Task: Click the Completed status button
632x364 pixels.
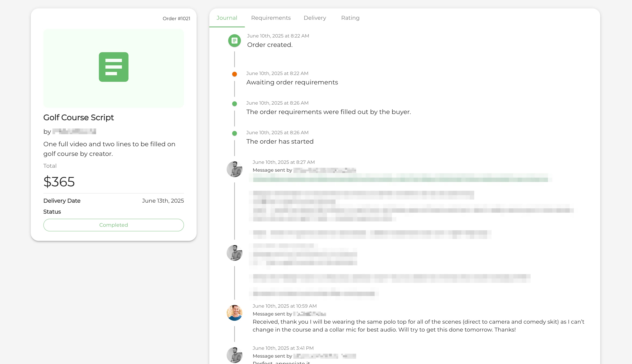Action: tap(114, 225)
